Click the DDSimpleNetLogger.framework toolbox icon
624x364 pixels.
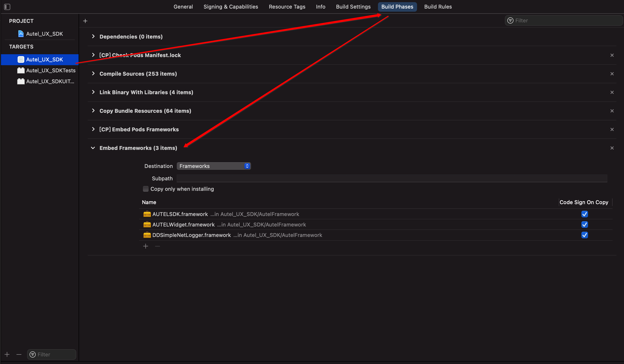tap(147, 235)
